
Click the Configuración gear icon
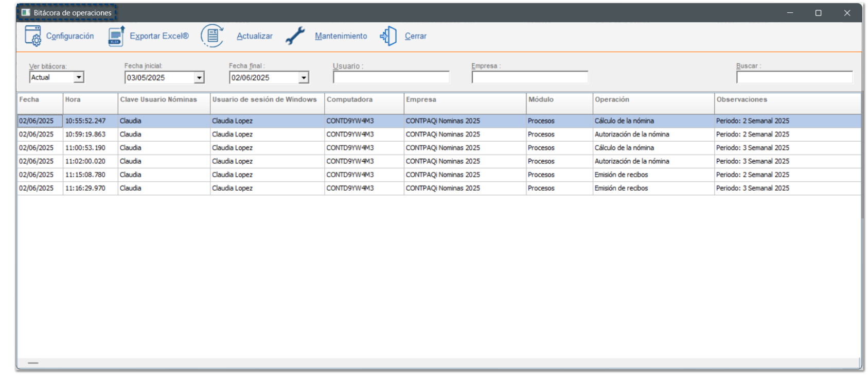click(x=33, y=36)
